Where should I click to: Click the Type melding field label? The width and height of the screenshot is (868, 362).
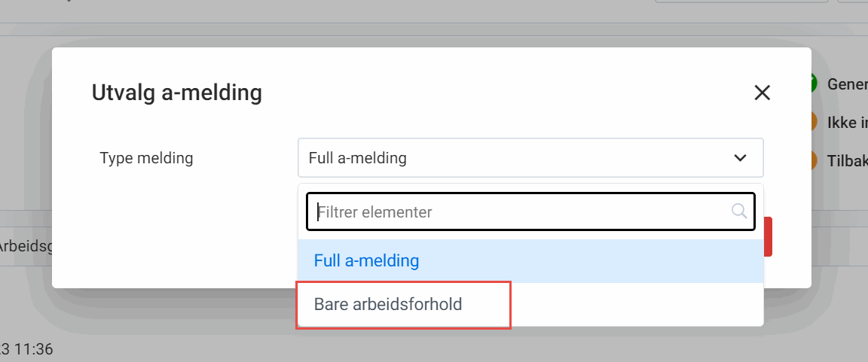(x=146, y=158)
